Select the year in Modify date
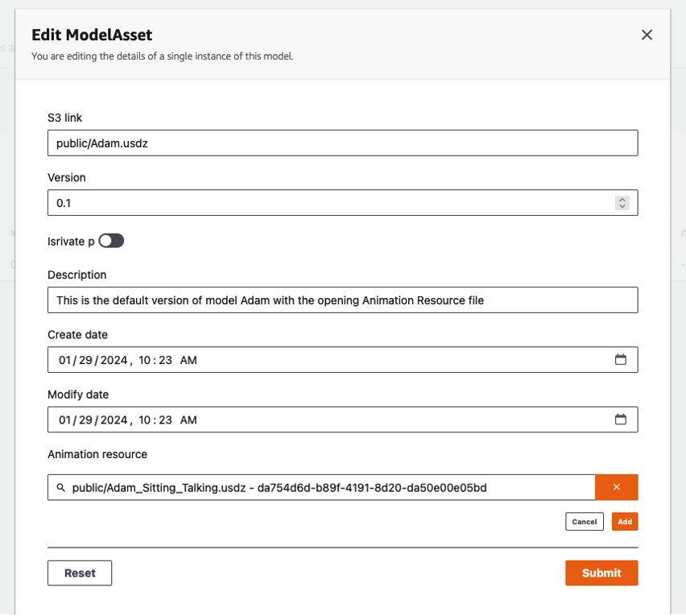 (114, 420)
